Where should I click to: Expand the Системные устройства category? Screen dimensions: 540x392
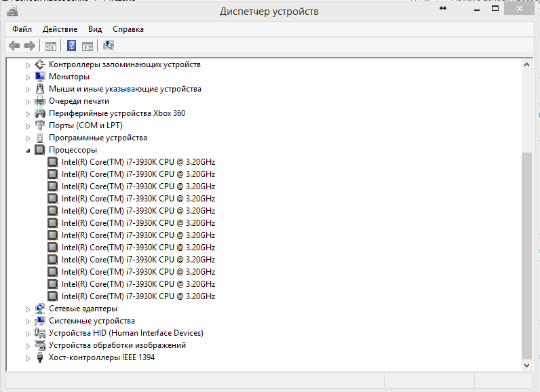(28, 321)
